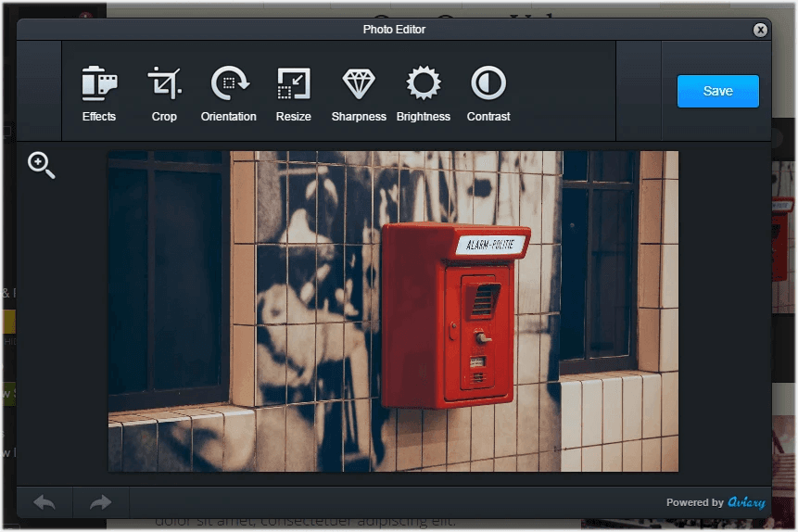
Task: Adjust Brightness with the sun icon
Action: (424, 94)
